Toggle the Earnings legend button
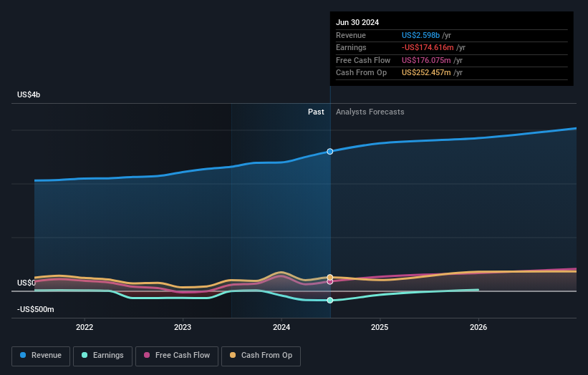This screenshot has height=375, width=588. point(102,356)
